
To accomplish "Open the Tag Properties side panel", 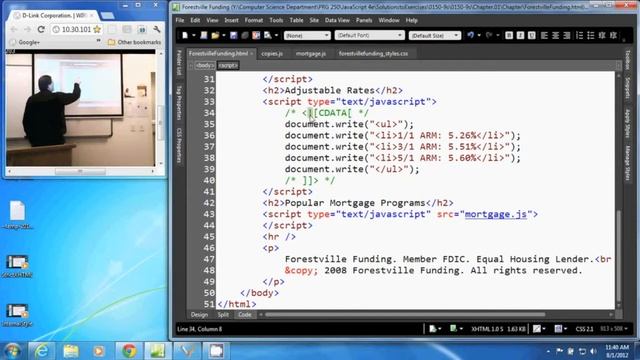I will 179,103.
